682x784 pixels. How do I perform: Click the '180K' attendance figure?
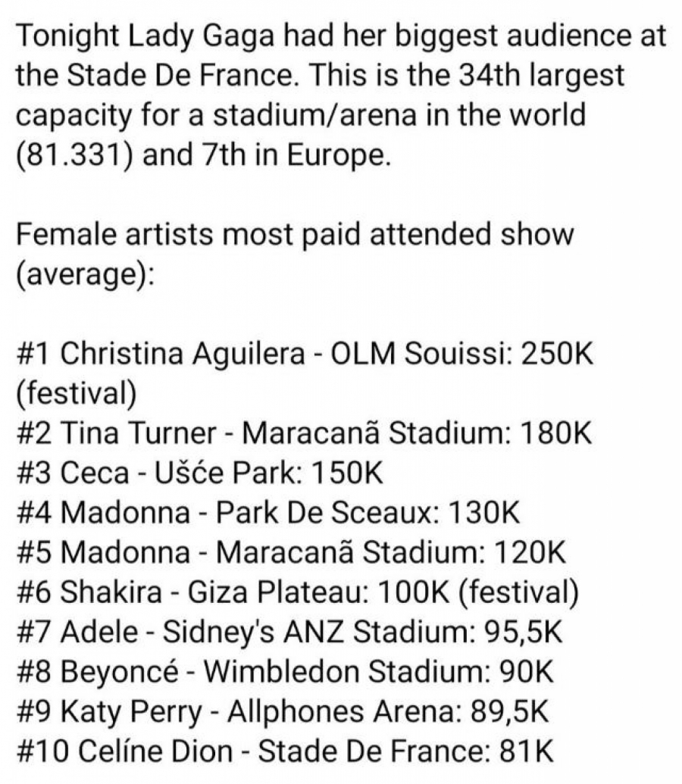[554, 433]
